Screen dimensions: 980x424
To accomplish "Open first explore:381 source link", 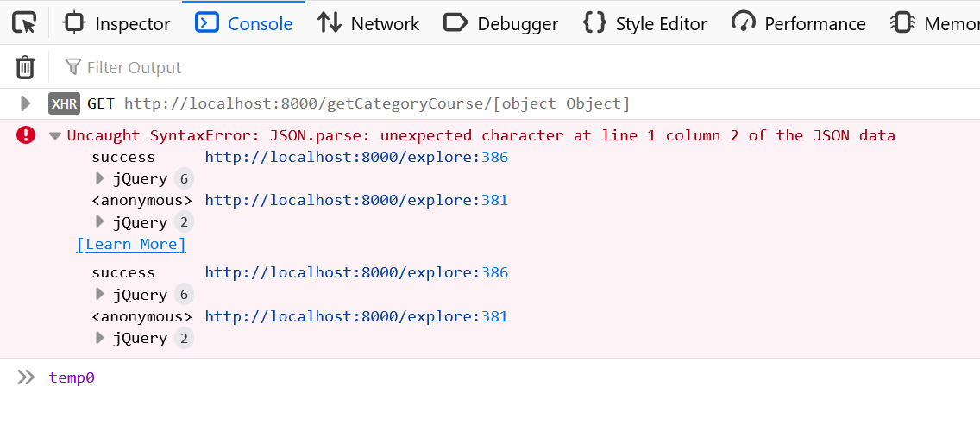I will click(x=356, y=200).
